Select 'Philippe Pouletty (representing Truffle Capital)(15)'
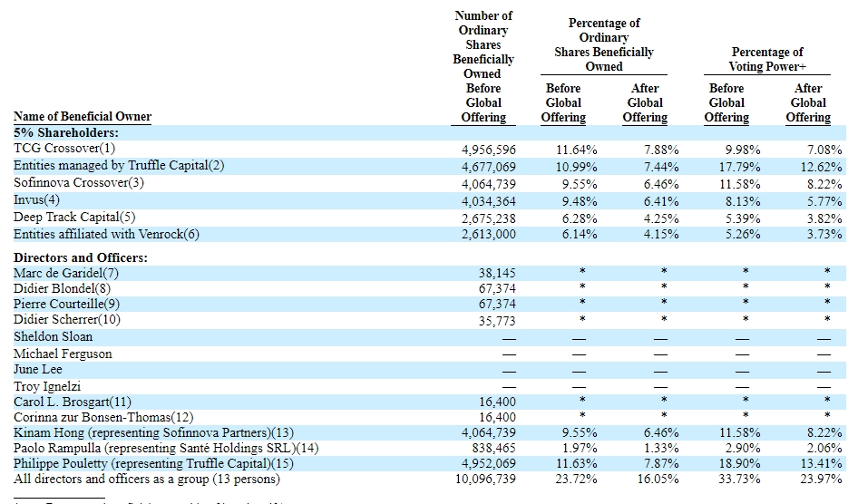Image resolution: width=858 pixels, height=504 pixels. tap(153, 463)
